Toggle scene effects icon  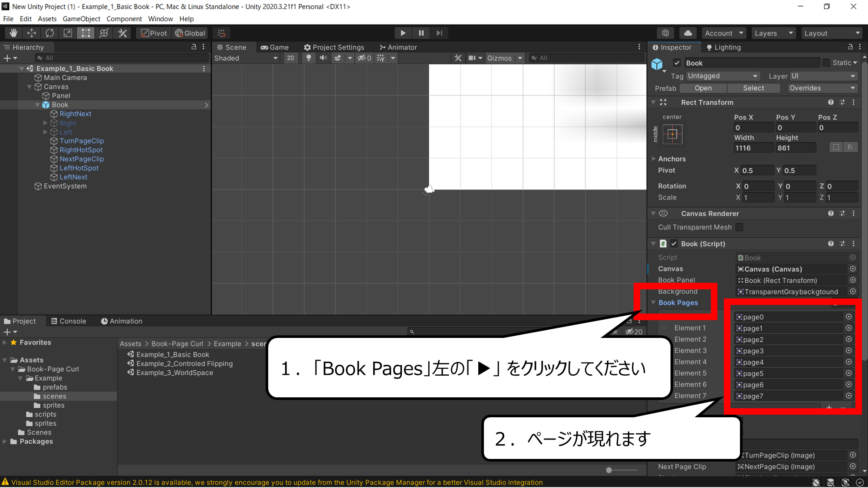pos(338,58)
